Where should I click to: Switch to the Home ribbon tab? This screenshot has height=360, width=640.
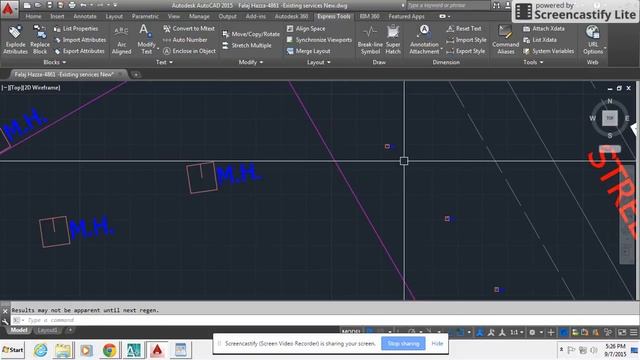click(x=33, y=16)
